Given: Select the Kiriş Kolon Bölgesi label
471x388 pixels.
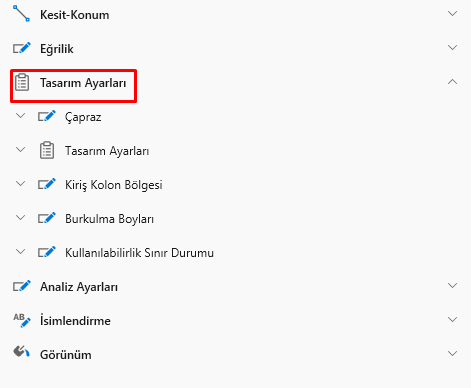Looking at the screenshot, I should [114, 185].
